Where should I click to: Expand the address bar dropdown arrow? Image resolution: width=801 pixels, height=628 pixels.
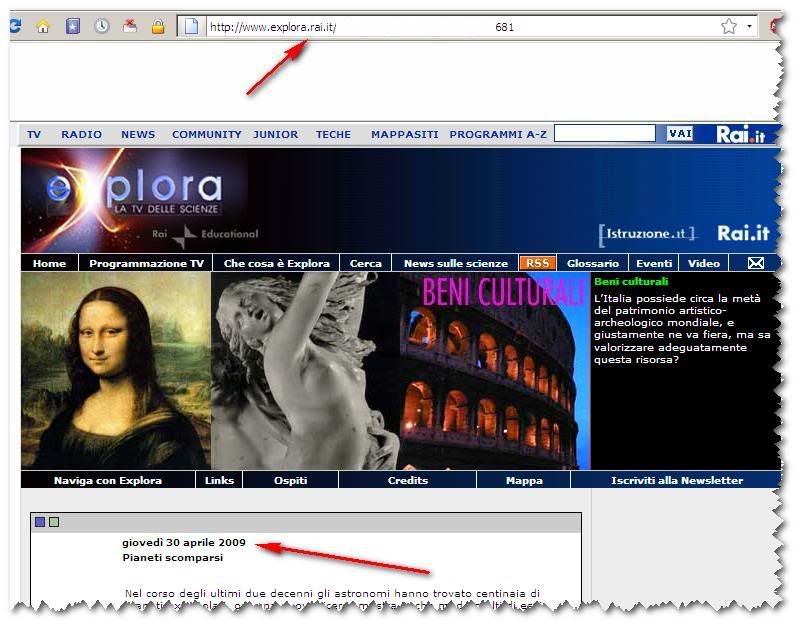pos(750,27)
